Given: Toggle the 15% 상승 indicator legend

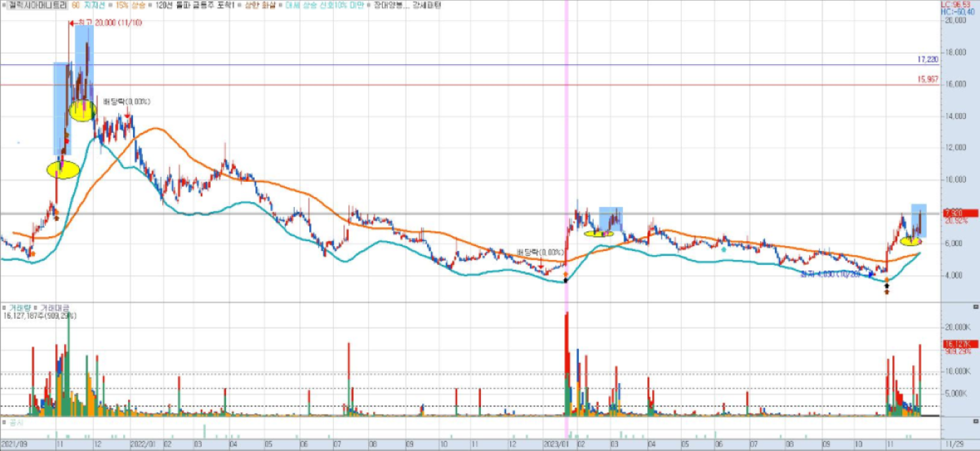Looking at the screenshot, I should point(130,5).
